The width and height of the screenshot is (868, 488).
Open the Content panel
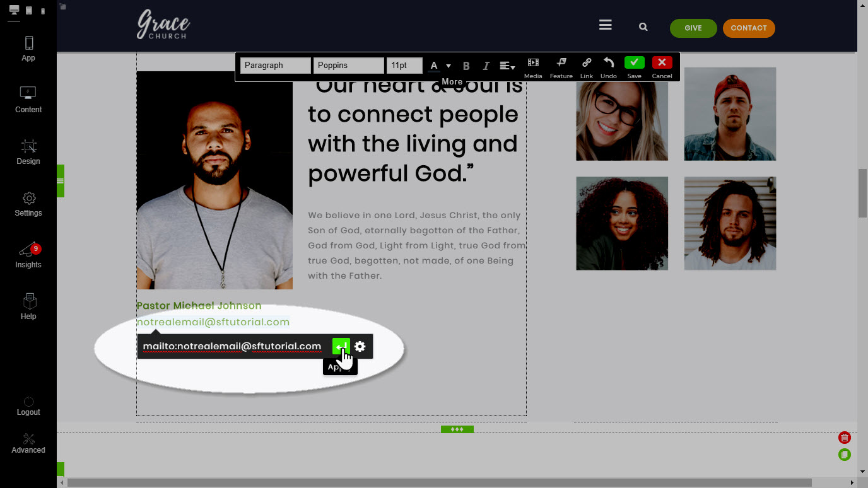(28, 100)
